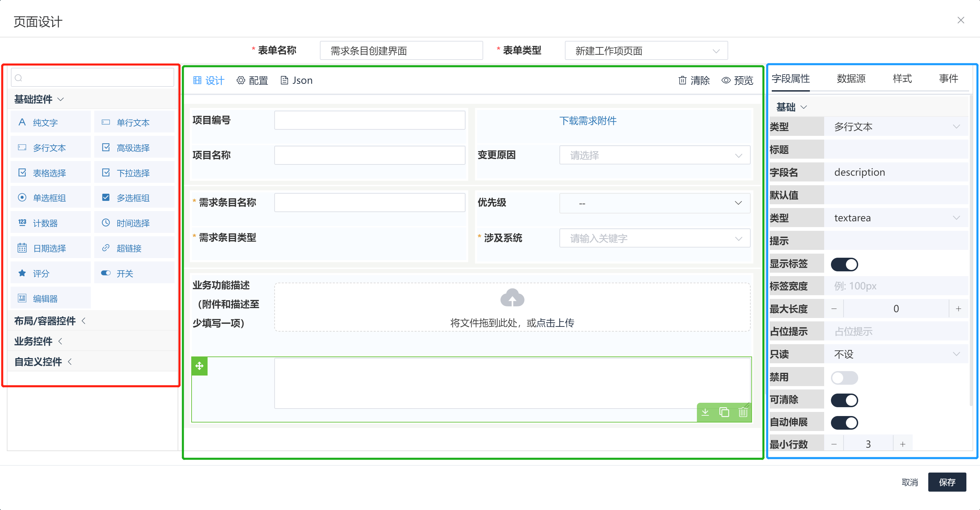Open 预览 preview with the eye icon

[x=737, y=80]
